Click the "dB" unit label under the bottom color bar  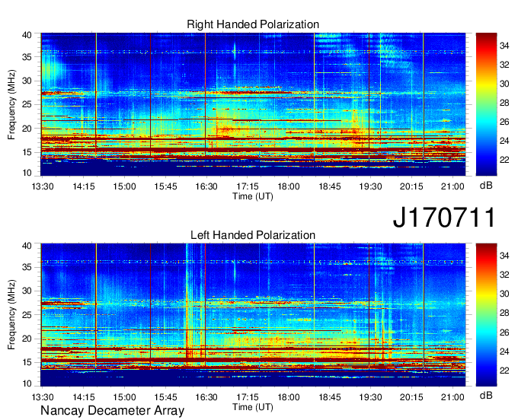[x=486, y=396]
